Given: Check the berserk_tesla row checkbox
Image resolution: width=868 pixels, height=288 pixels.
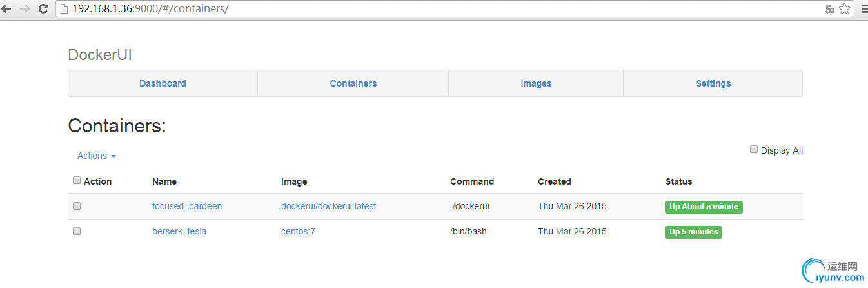Looking at the screenshot, I should point(77,231).
